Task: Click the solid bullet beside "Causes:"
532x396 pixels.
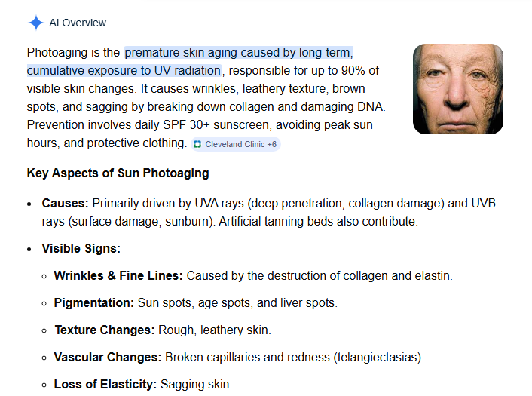Action: click(x=29, y=204)
